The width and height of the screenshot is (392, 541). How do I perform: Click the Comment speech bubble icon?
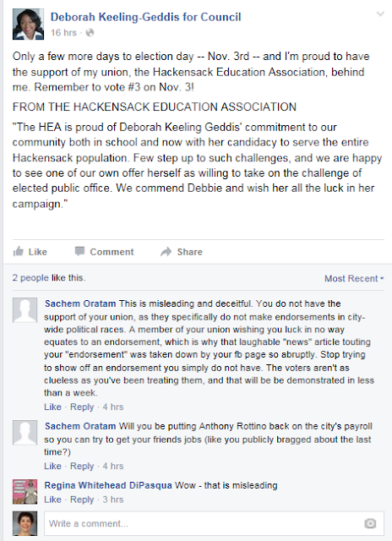point(79,251)
